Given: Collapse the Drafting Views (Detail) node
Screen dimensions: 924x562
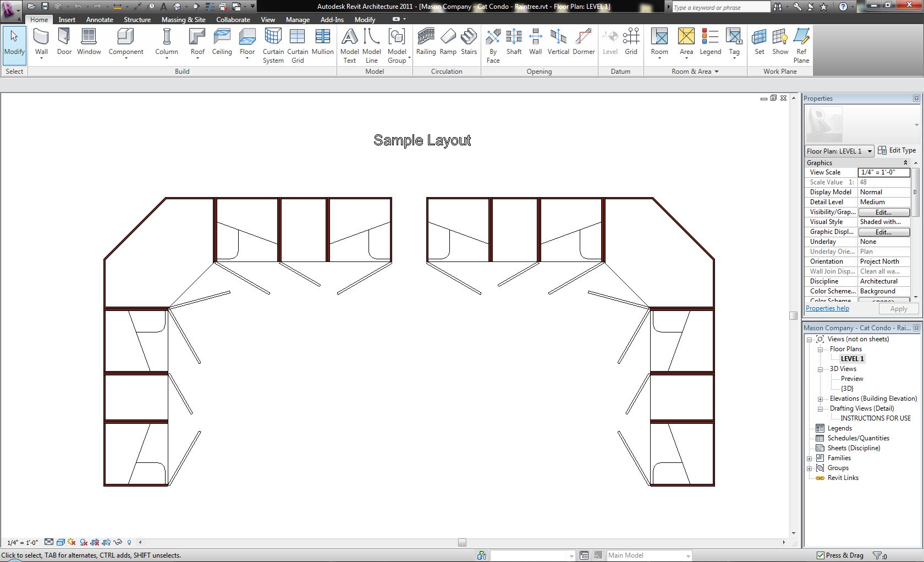Looking at the screenshot, I should (x=820, y=408).
